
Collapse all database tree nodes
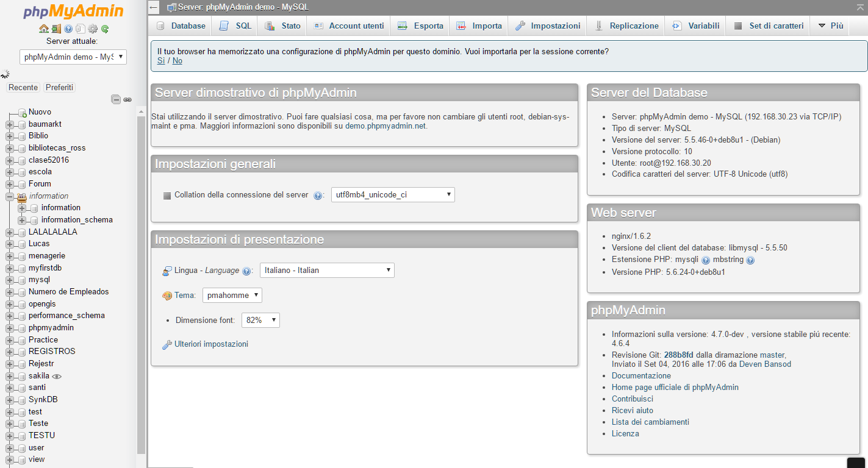tap(116, 99)
